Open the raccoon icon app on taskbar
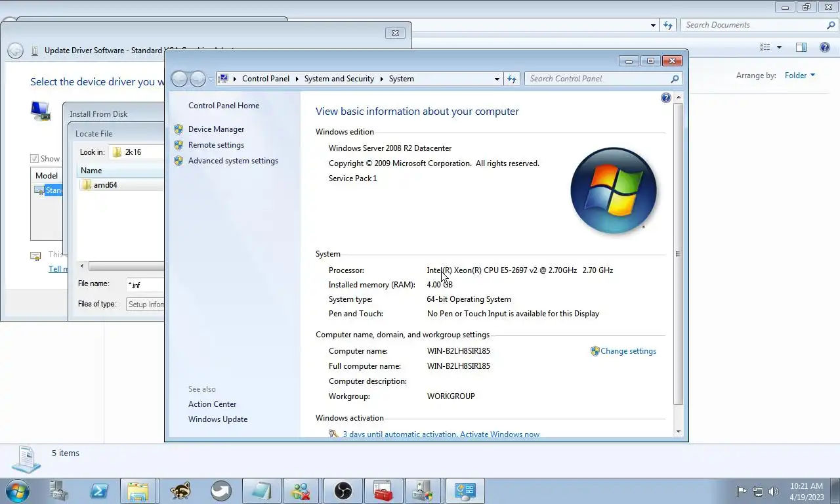This screenshot has height=504, width=840. pos(180,490)
